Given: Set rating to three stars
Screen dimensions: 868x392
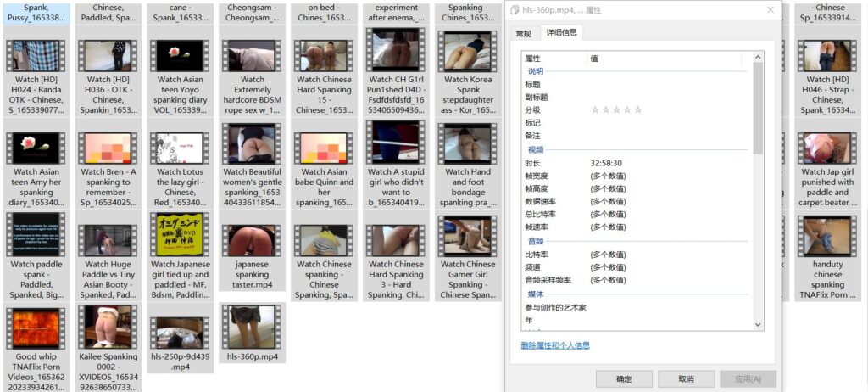Looking at the screenshot, I should click(x=616, y=110).
